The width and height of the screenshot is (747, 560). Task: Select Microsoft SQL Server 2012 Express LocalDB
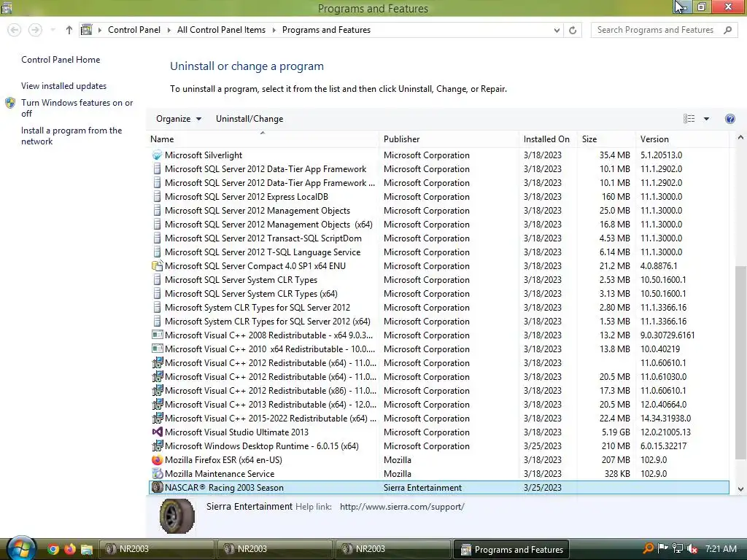pos(438,197)
